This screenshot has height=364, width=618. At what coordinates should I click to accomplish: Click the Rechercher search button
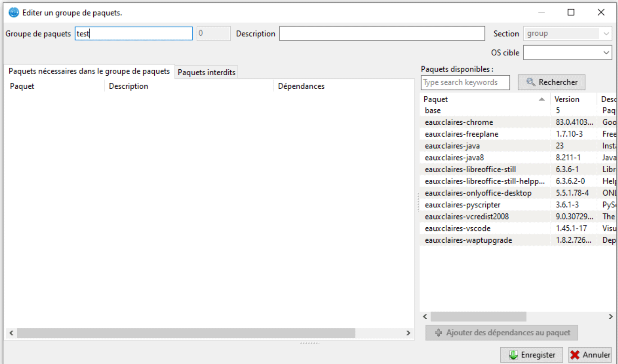pos(551,82)
